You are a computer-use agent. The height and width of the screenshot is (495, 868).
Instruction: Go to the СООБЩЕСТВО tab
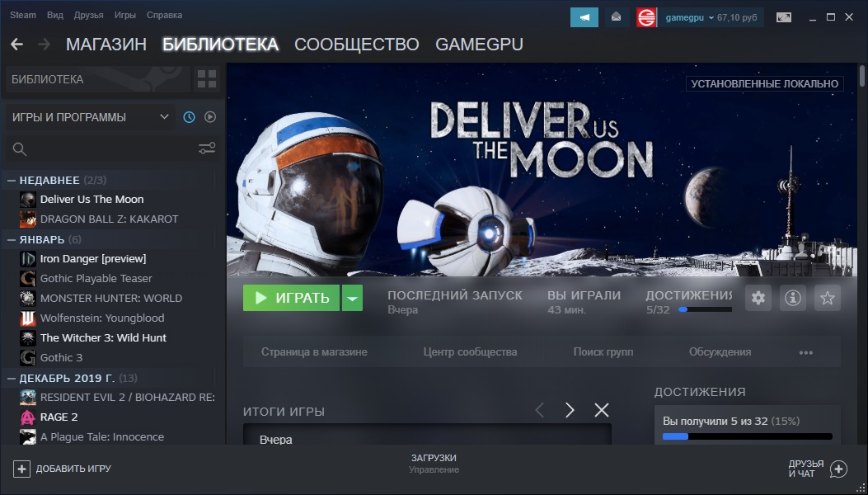click(x=356, y=45)
